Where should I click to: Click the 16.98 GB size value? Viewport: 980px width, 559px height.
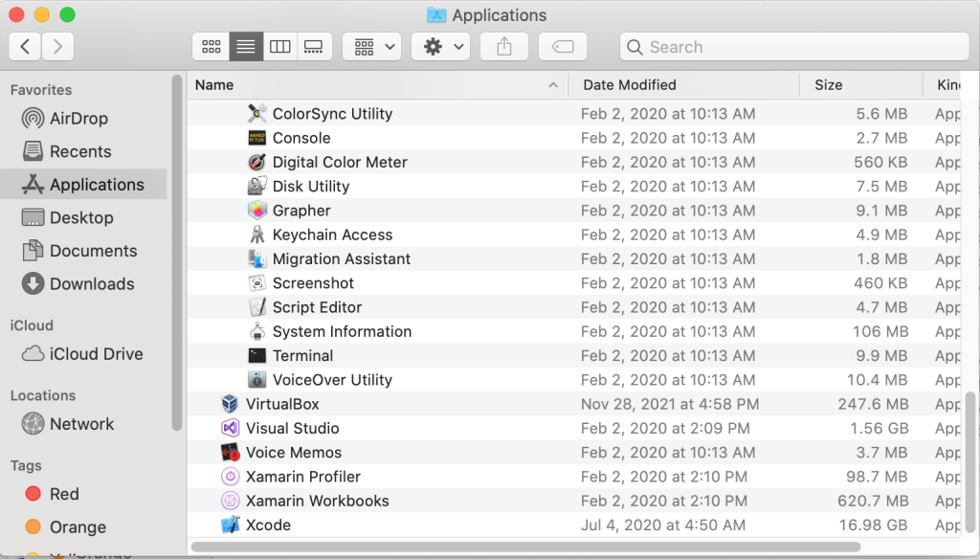pos(873,525)
